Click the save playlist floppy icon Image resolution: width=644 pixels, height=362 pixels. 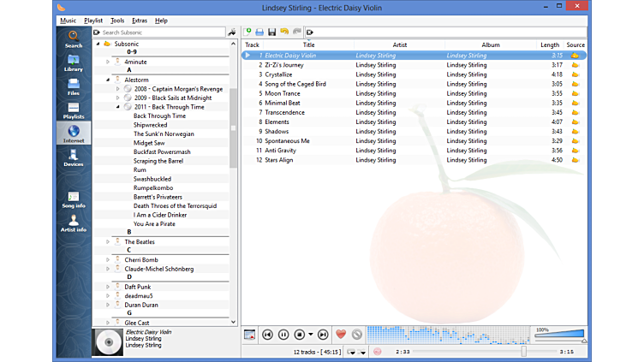point(271,32)
